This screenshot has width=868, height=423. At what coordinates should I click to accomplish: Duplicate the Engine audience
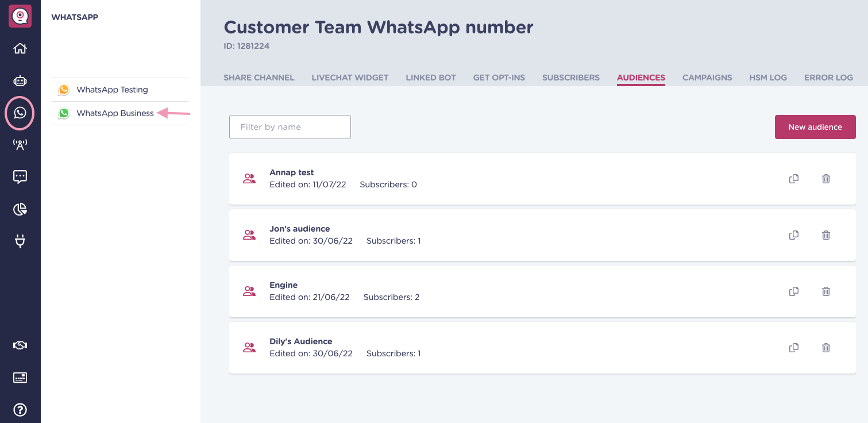coord(794,291)
